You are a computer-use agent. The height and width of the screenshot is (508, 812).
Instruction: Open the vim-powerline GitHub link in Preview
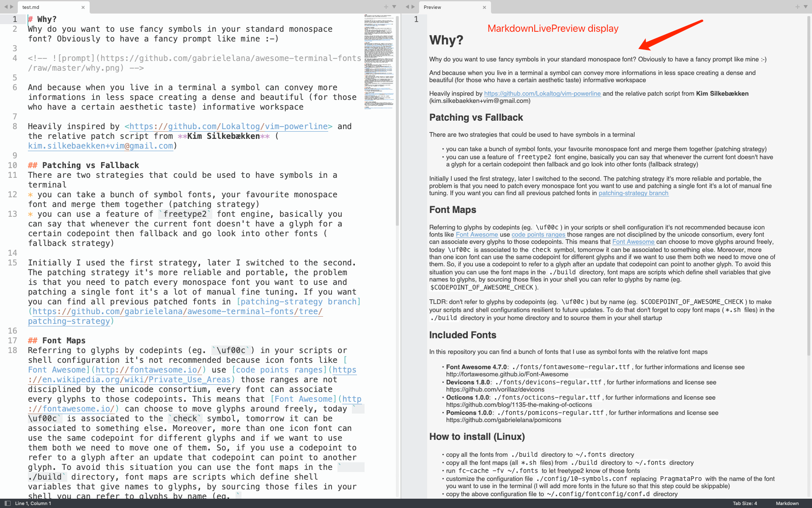coord(542,94)
